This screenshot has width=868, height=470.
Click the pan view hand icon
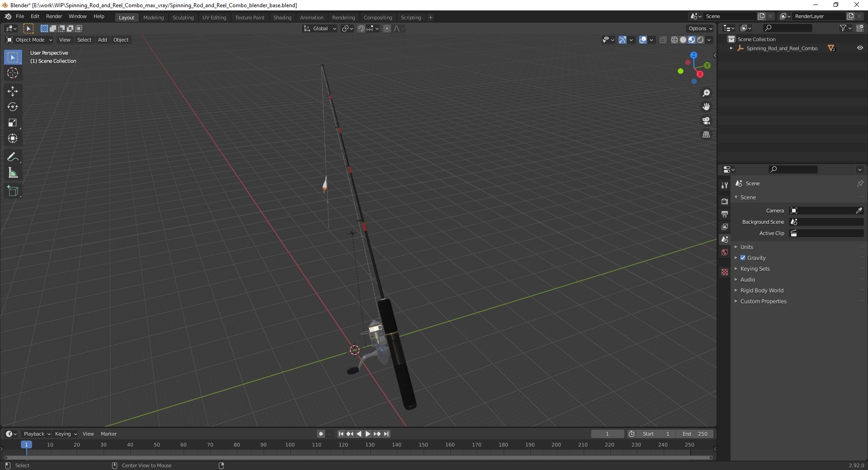coord(706,107)
